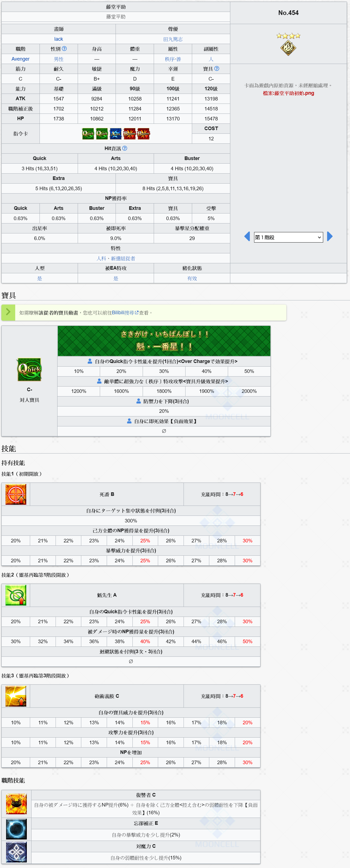Open the Bilibili搜尋 link

point(123,313)
